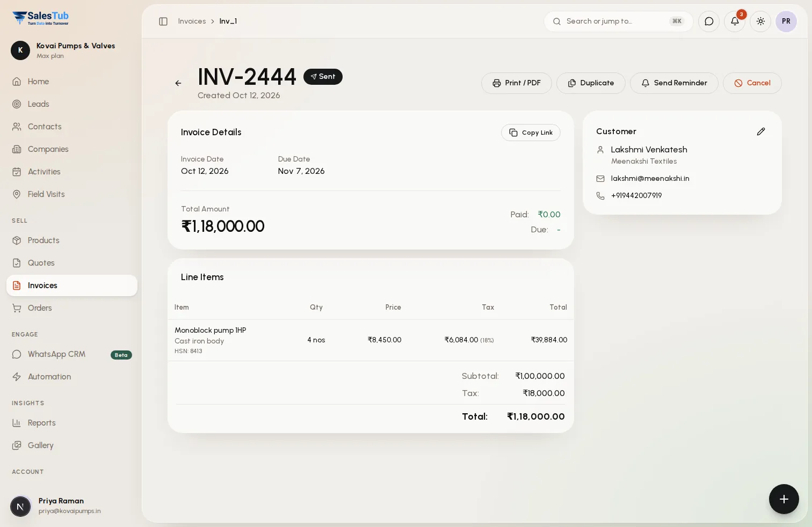
Task: Edit customer with the pencil icon
Action: pyautogui.click(x=761, y=131)
